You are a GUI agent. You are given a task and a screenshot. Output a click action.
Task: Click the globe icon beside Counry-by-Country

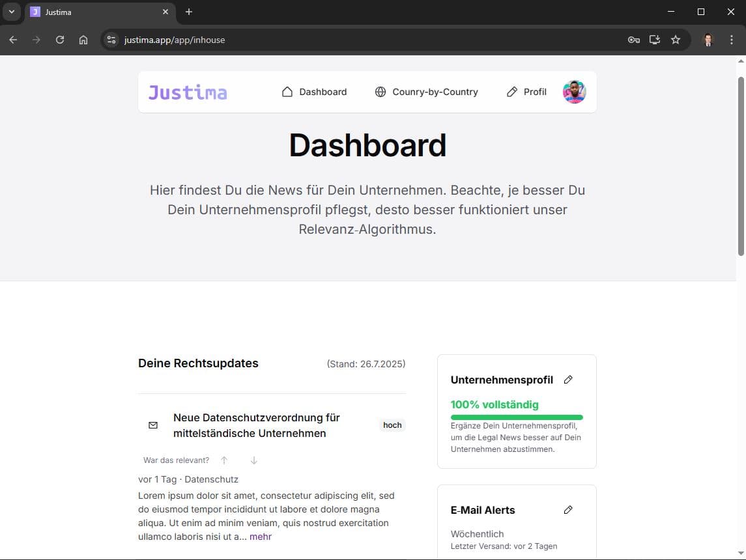coord(380,92)
